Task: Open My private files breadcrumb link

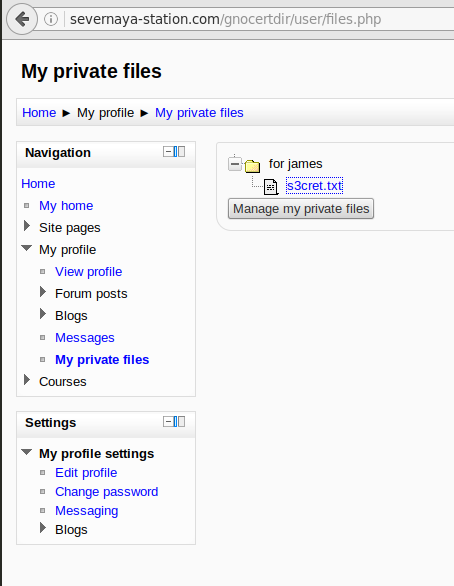Action: coord(199,112)
